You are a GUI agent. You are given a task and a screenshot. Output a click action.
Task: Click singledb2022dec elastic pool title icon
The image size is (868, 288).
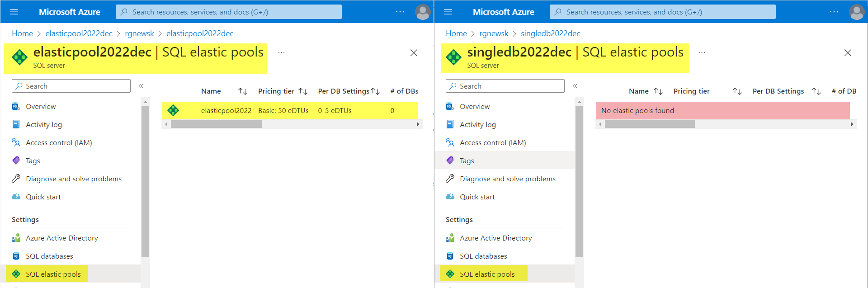453,57
